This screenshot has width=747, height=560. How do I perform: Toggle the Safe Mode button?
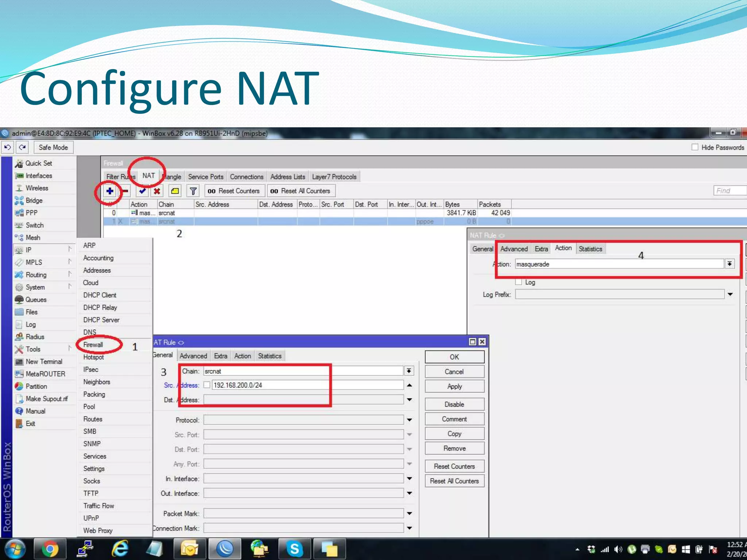point(53,147)
